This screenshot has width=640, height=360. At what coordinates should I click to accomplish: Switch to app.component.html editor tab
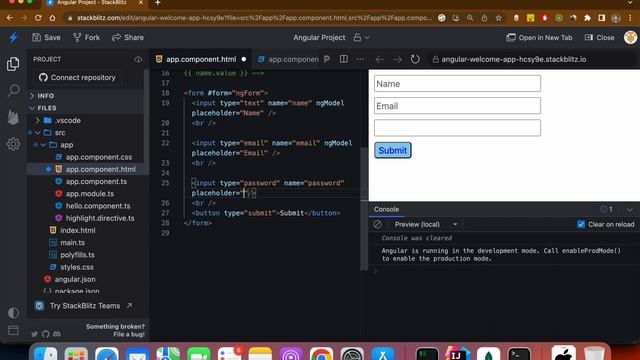click(201, 60)
